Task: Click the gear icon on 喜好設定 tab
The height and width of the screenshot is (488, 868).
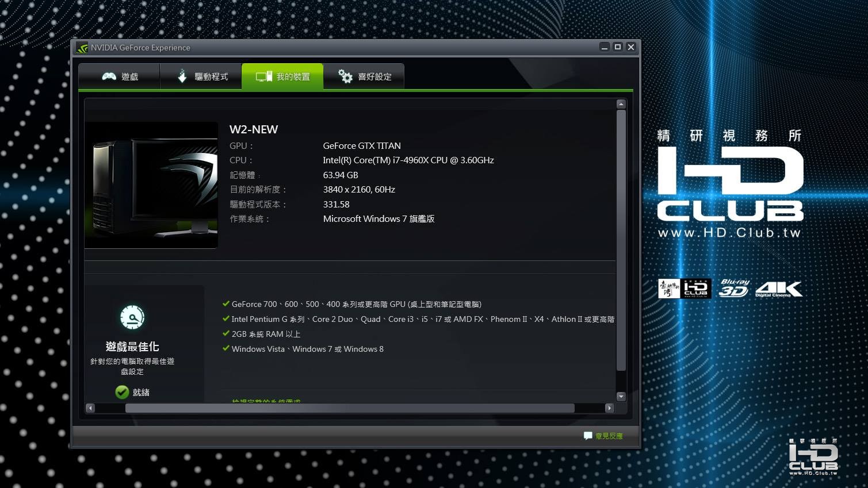Action: pyautogui.click(x=345, y=76)
